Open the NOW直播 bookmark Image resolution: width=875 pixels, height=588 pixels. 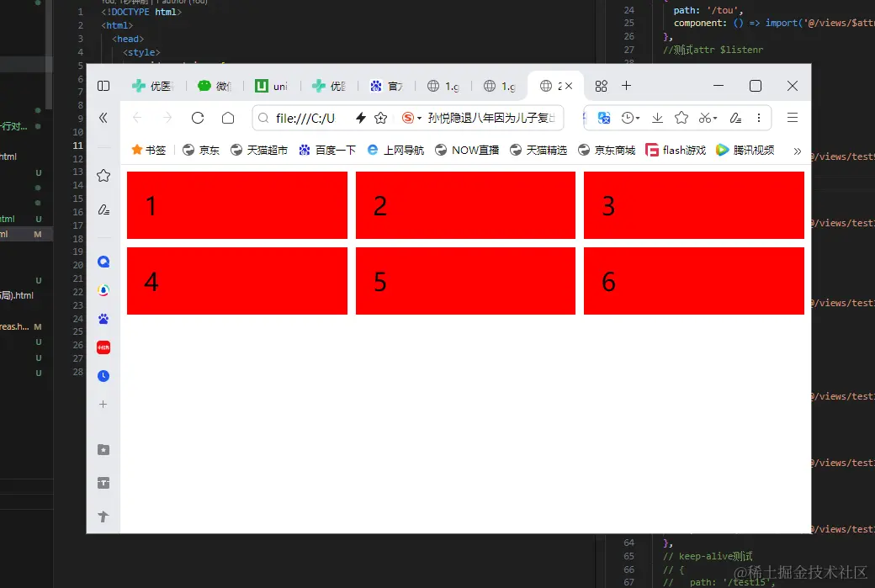pos(467,150)
